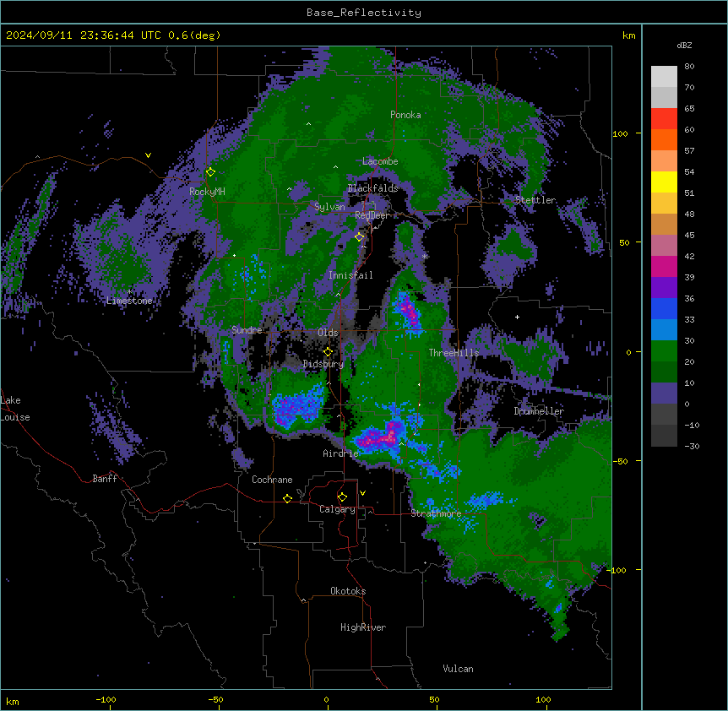
Task: Select the HighRiver city label
Action: [x=363, y=627]
